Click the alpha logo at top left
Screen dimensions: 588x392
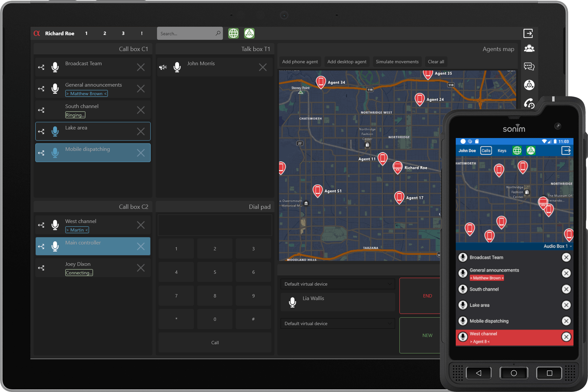pyautogui.click(x=37, y=33)
